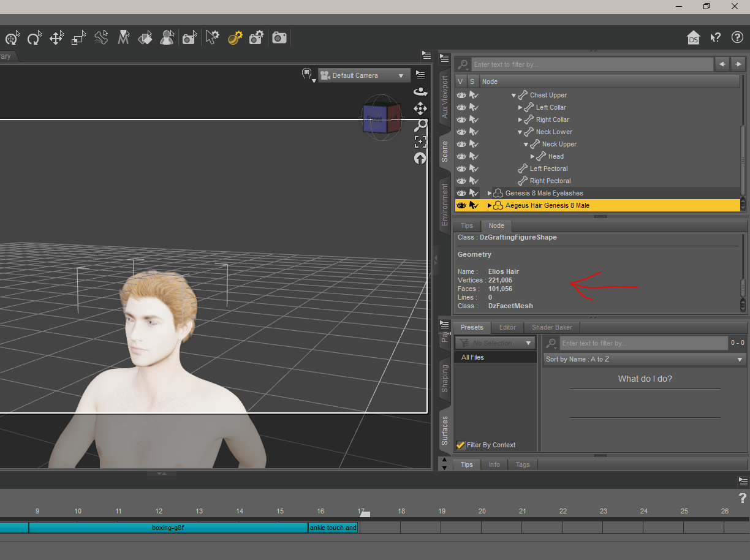This screenshot has height=560, width=750.
Task: Activate the ActivePose bone tool
Action: 101,38
